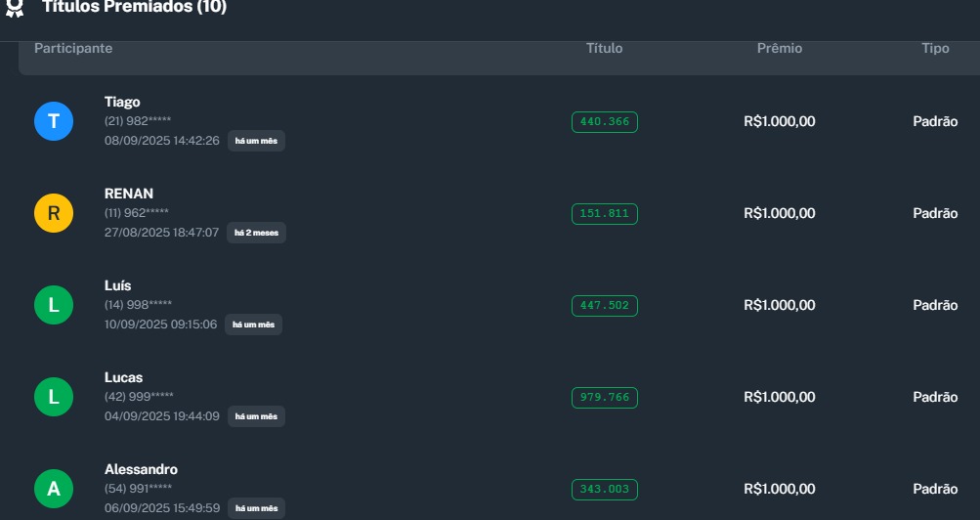
Task: Click the Participante column header
Action: [73, 48]
